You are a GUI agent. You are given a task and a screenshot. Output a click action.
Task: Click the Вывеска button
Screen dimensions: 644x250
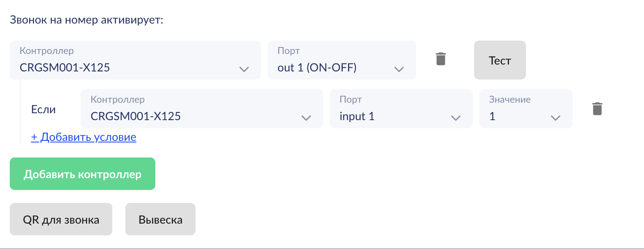click(x=160, y=219)
